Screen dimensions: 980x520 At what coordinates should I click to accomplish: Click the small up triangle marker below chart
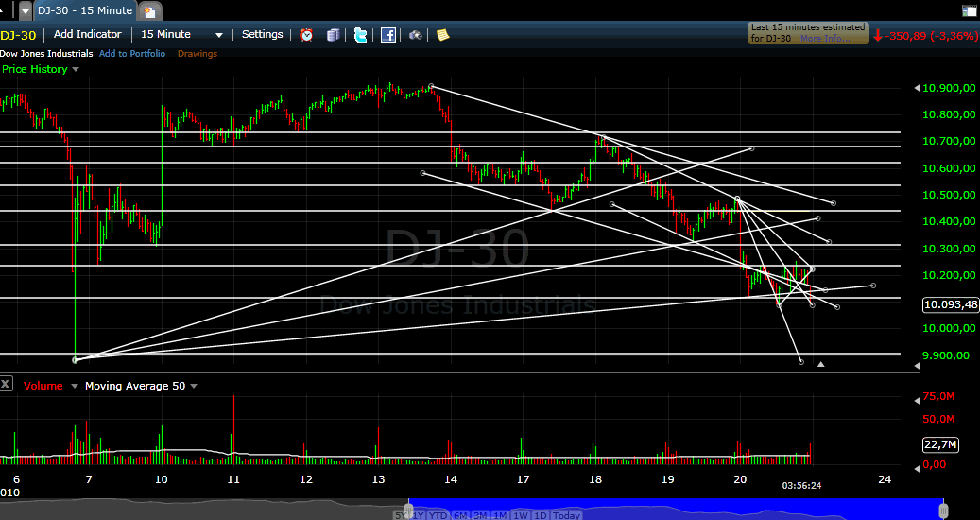[x=820, y=364]
